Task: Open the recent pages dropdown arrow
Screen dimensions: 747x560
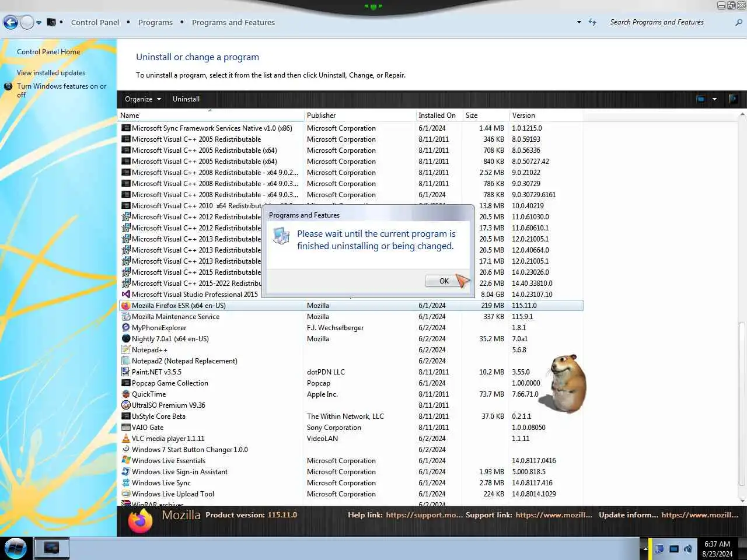Action: click(x=39, y=23)
